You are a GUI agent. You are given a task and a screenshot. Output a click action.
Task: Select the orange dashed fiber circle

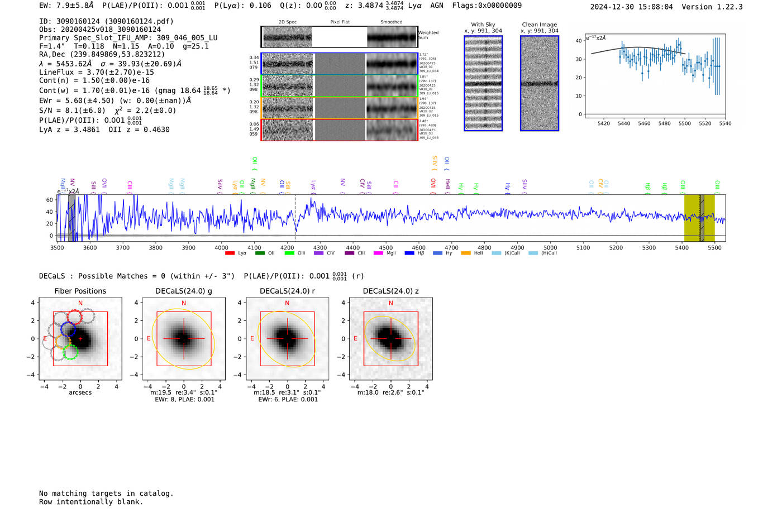click(63, 342)
